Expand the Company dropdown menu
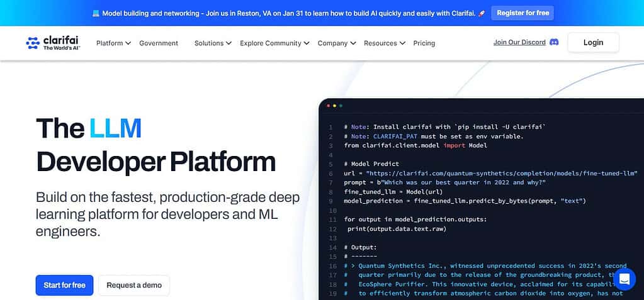The image size is (644, 300). click(x=336, y=43)
